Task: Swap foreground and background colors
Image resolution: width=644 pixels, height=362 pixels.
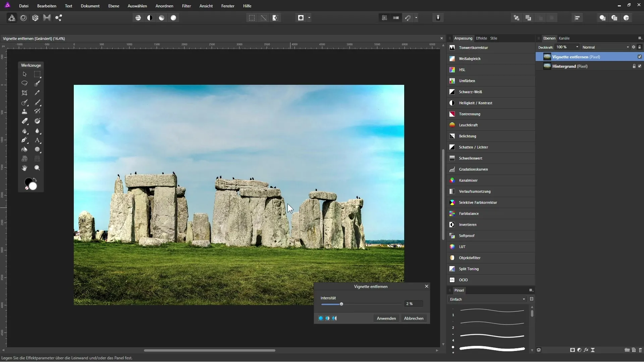Action: 35,180
